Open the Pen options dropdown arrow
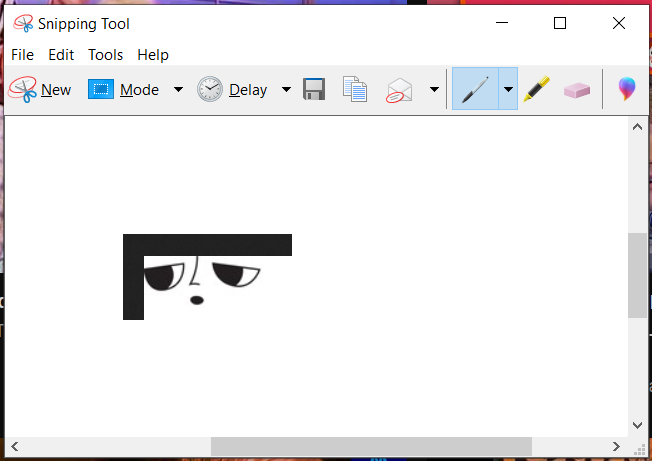 point(508,89)
